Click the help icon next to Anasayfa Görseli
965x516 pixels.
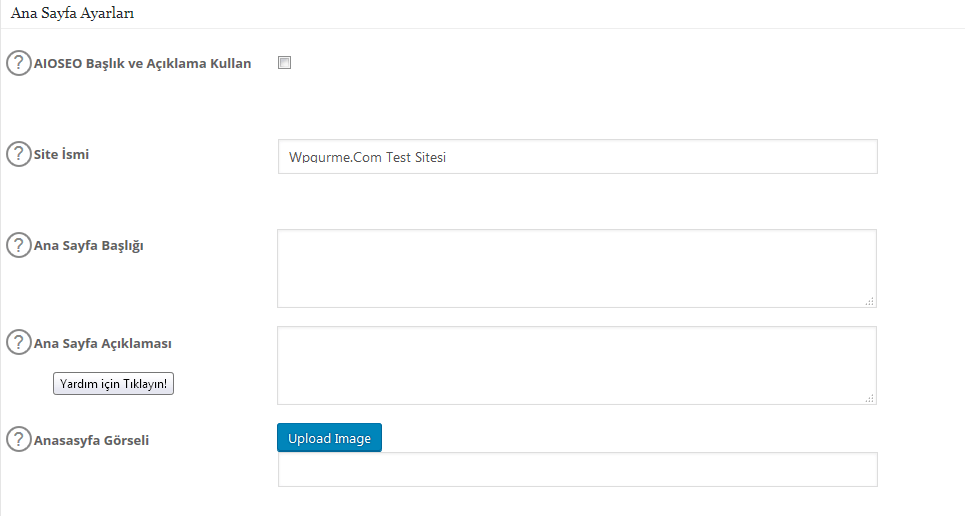(18, 440)
